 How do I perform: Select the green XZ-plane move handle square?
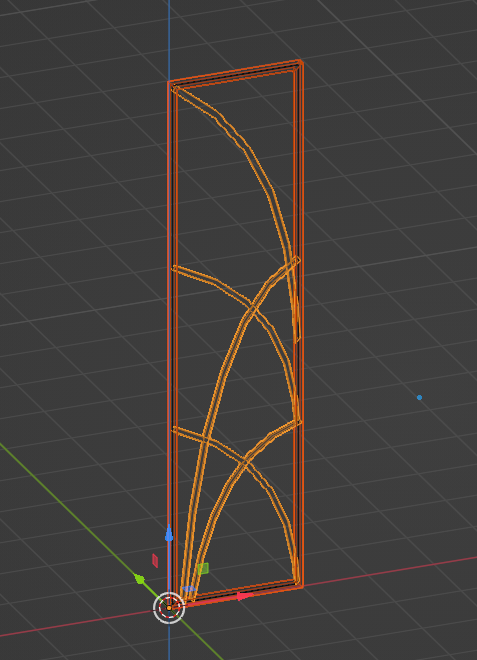pos(203,569)
